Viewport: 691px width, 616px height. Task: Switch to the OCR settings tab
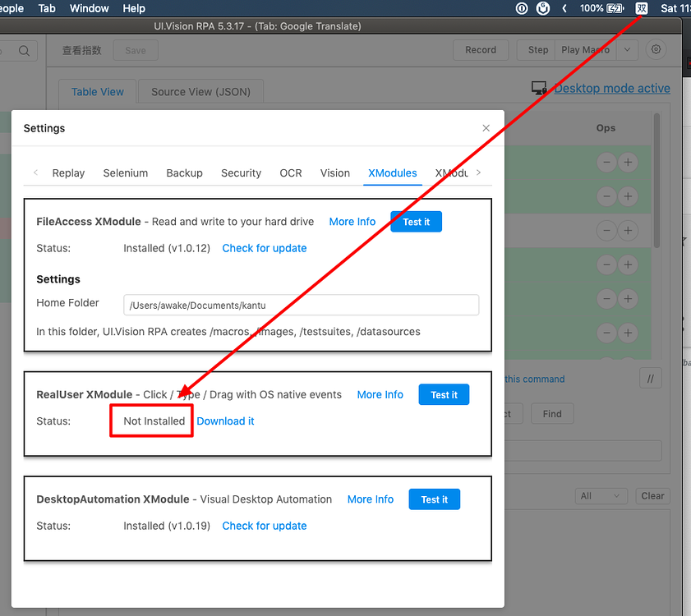290,173
